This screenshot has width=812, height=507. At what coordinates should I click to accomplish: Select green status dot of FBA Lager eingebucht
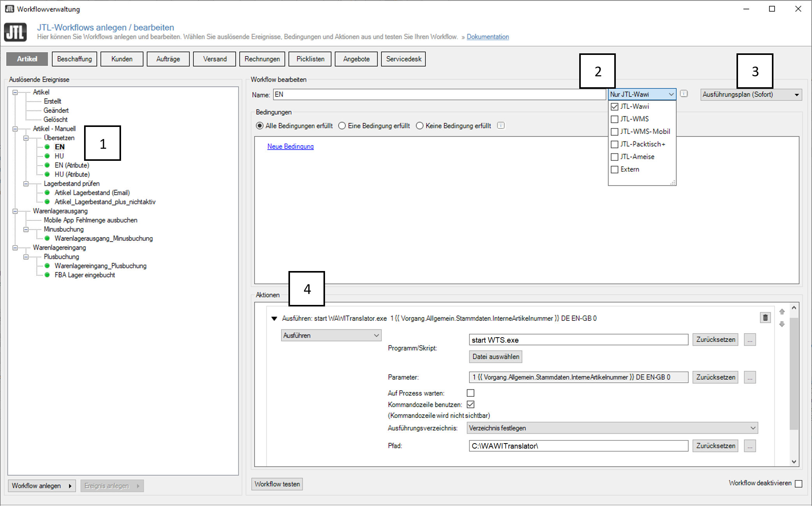[x=47, y=275]
